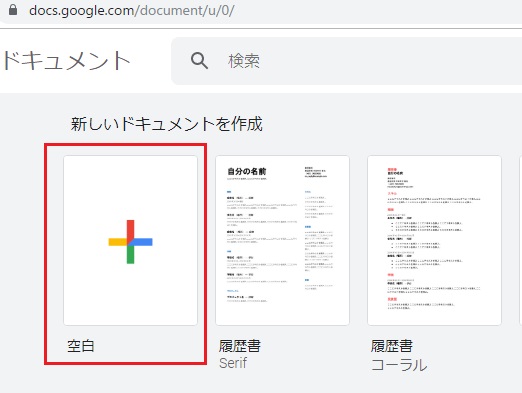This screenshot has width=522, height=393.
Task: Click 履歴書 label above Serif
Action: coord(240,346)
